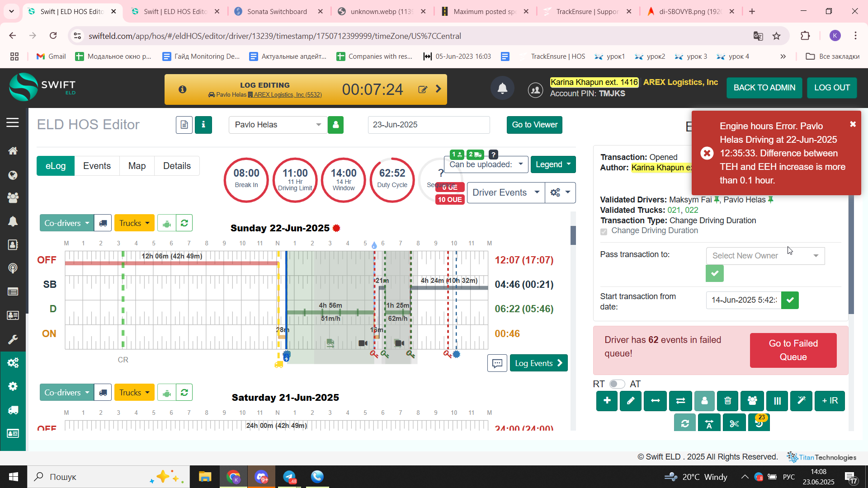The image size is (868, 488).
Task: Click the Go to Failed Queue button
Action: click(x=793, y=350)
